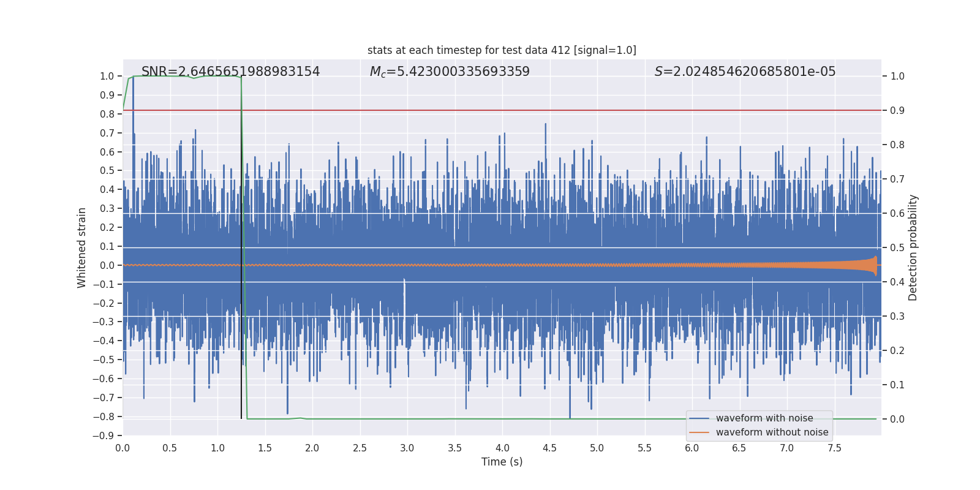
Task: Select the SNR=2.6465651988983154 annotation
Action: (230, 72)
